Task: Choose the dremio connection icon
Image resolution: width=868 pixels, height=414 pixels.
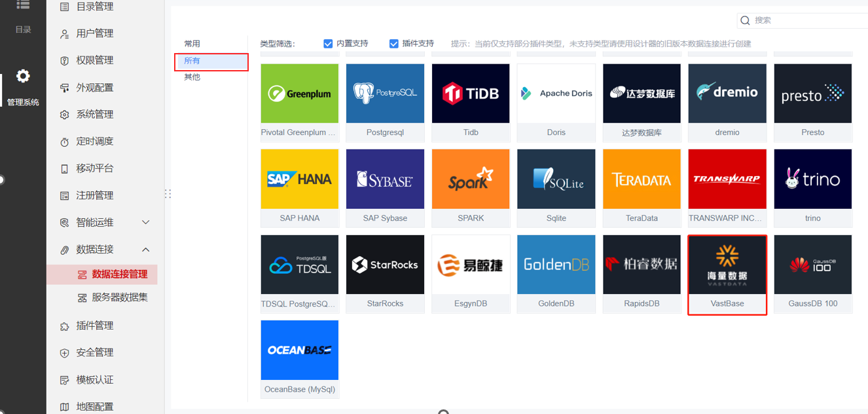Action: click(x=727, y=94)
